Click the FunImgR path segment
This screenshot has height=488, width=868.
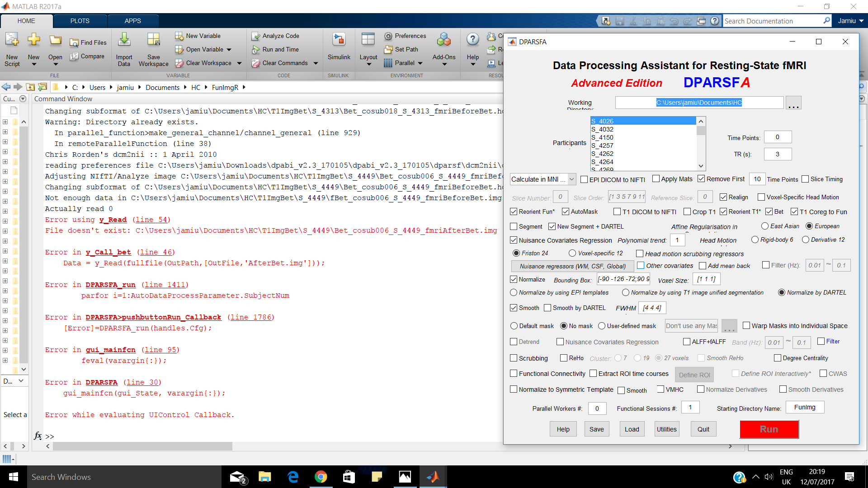tap(225, 87)
